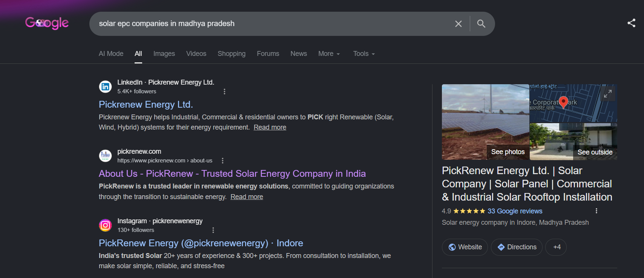Click the five-star rating in the panel
Image resolution: width=644 pixels, height=278 pixels.
(x=469, y=211)
